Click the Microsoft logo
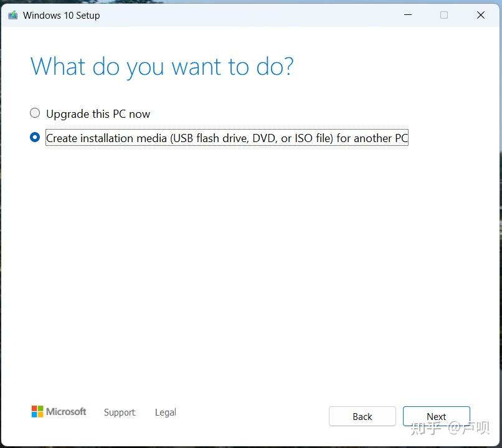The image size is (502, 448). (x=59, y=411)
